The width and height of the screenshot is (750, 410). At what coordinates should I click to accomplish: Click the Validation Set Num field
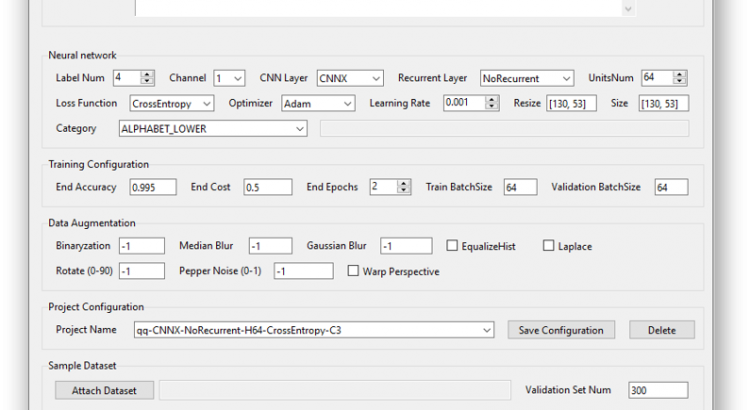(657, 390)
